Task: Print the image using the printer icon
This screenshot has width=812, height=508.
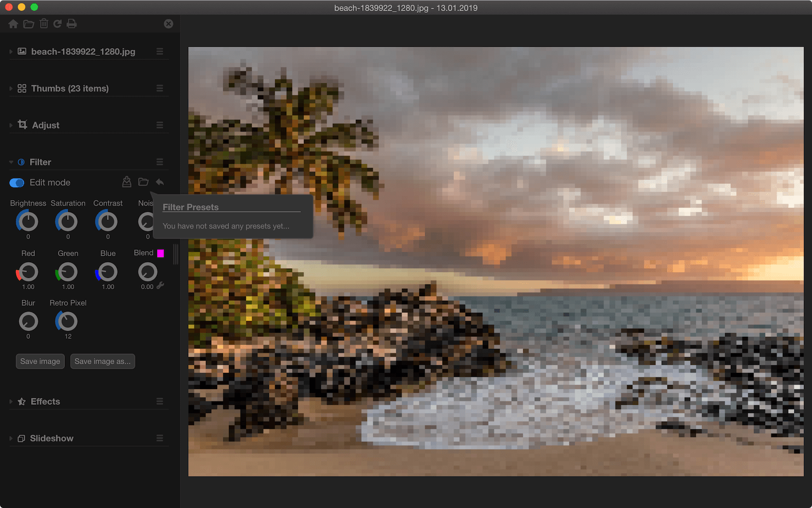Action: [x=72, y=23]
